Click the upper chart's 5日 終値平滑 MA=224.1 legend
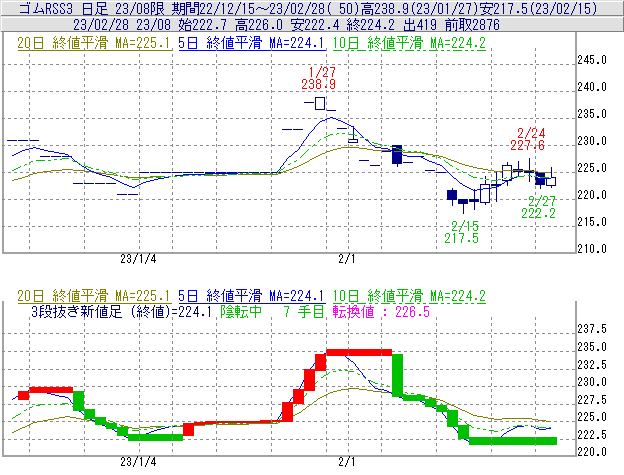The image size is (624, 475). (x=251, y=43)
